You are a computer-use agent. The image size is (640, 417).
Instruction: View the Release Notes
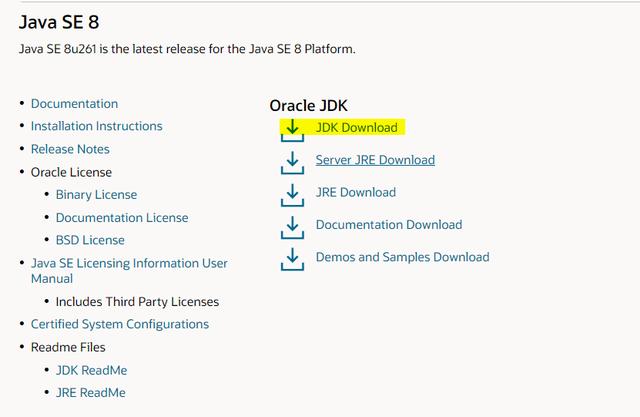tap(70, 149)
